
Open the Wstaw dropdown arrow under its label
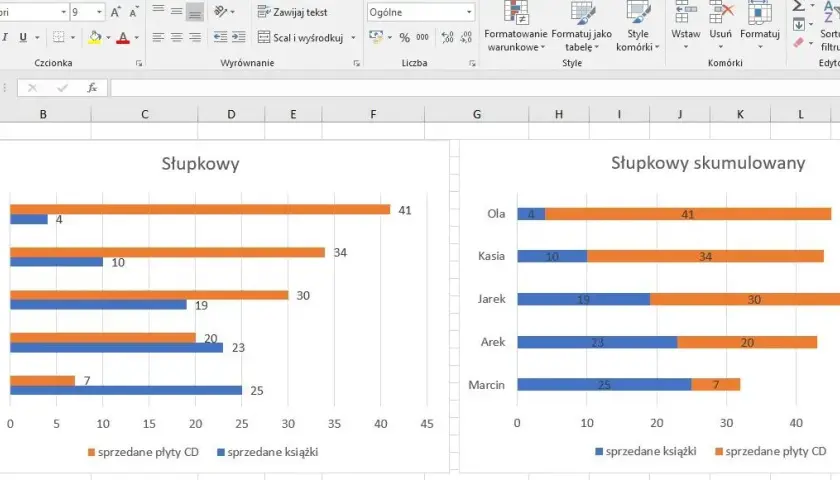coord(686,47)
